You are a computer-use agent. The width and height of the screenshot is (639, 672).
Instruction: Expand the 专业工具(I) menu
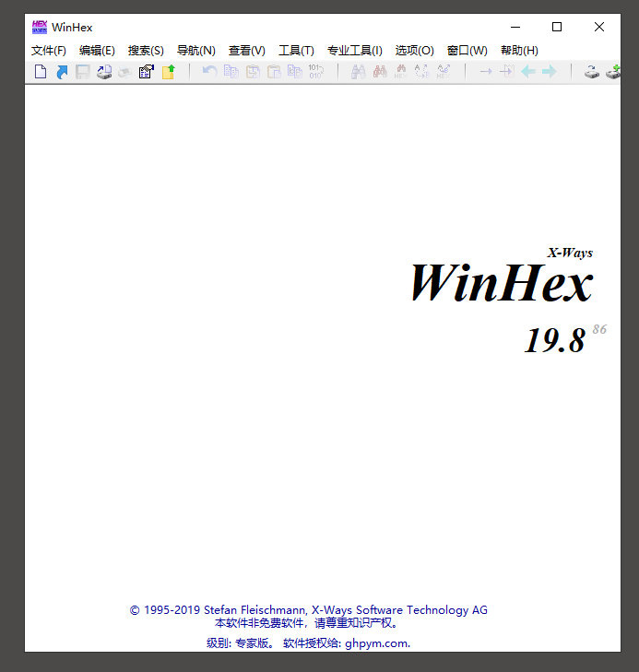(x=354, y=51)
